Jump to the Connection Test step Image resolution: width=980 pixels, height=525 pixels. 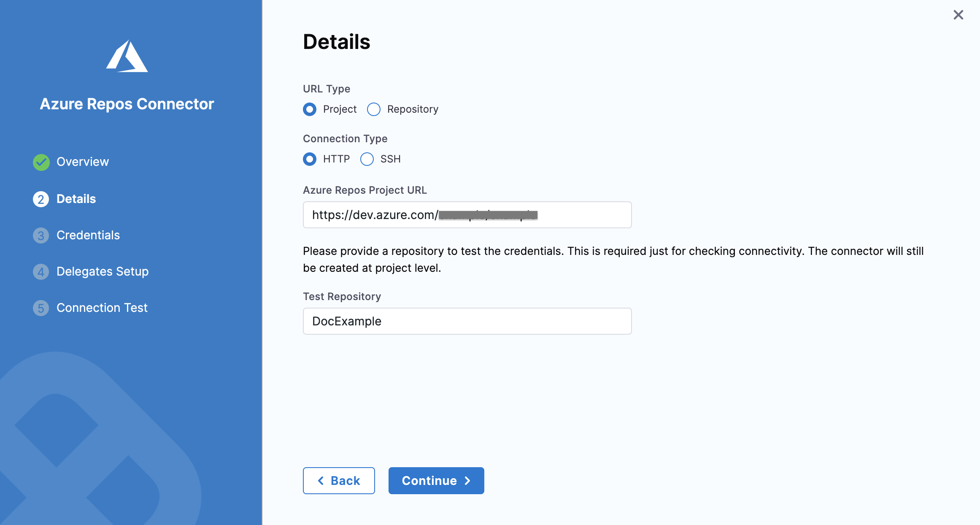coord(102,308)
